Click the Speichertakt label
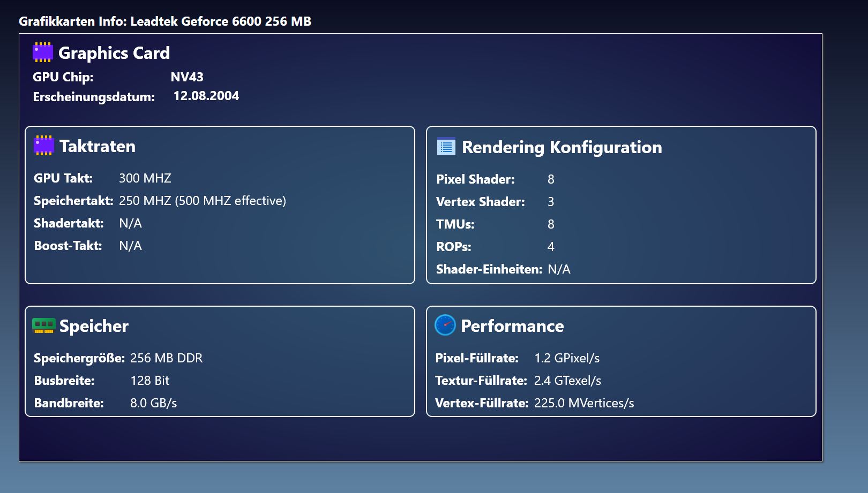This screenshot has height=493, width=868. pos(73,201)
